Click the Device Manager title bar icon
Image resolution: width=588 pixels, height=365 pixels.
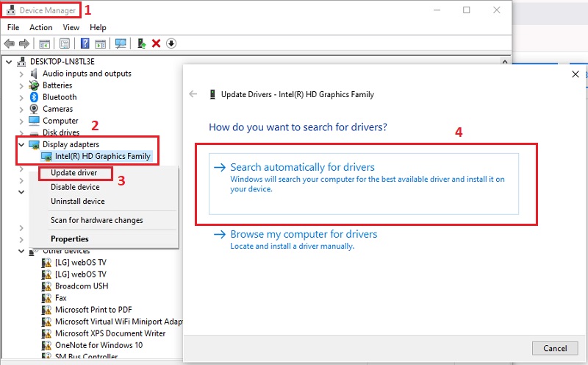pyautogui.click(x=11, y=10)
